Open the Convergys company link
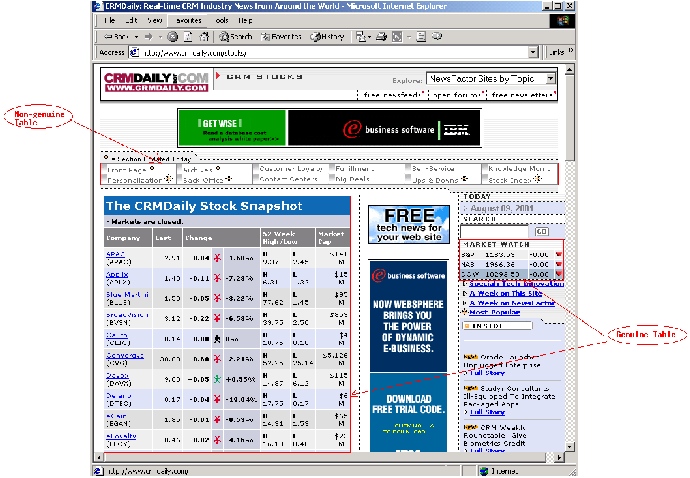Viewport: 690px width, 478px height. 125,355
